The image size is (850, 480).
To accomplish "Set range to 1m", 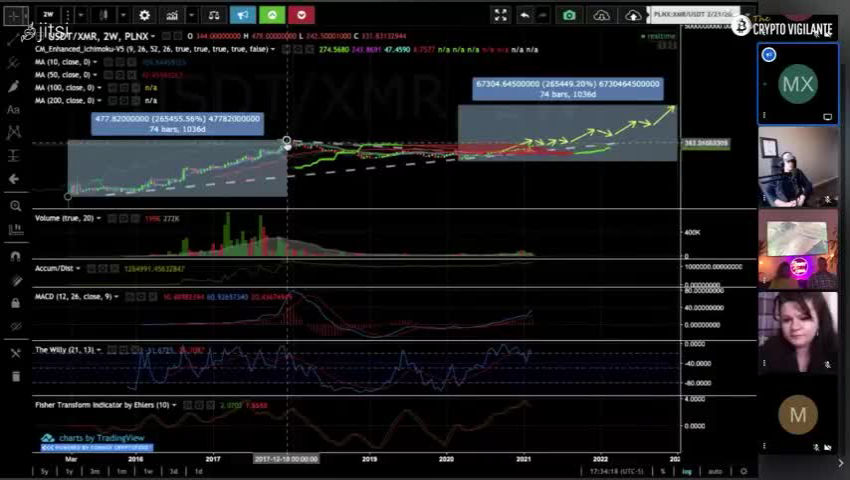I will click(121, 471).
